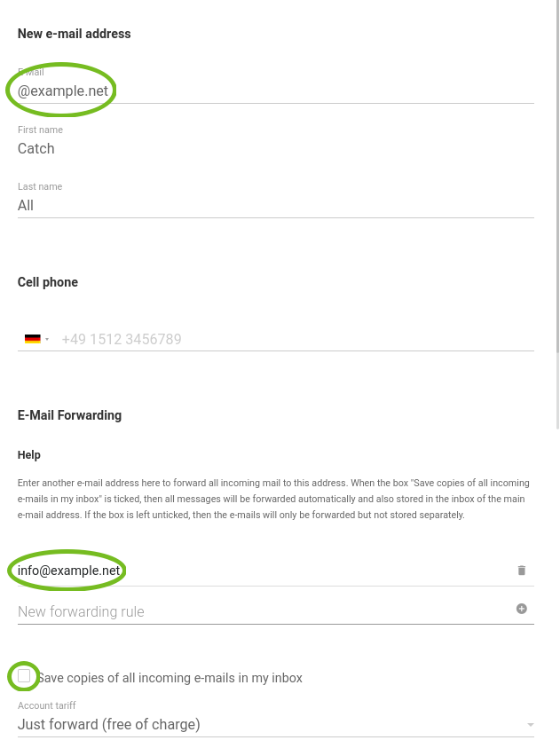Click the page's vertical scrollbar

tap(558, 215)
